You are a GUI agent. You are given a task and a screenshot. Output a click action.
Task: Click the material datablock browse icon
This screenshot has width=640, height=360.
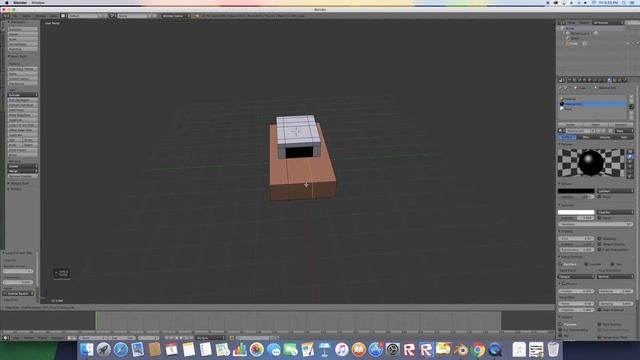(561, 131)
